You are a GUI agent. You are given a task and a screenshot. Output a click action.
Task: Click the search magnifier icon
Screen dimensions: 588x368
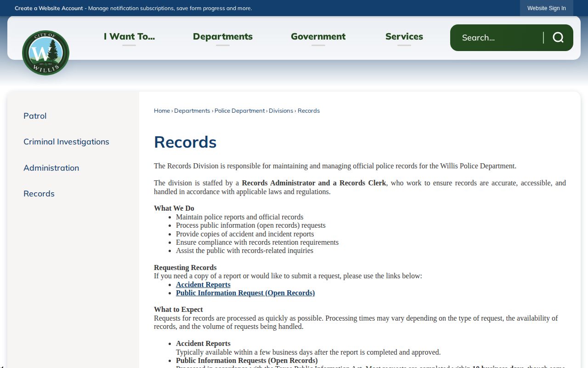[x=558, y=38]
